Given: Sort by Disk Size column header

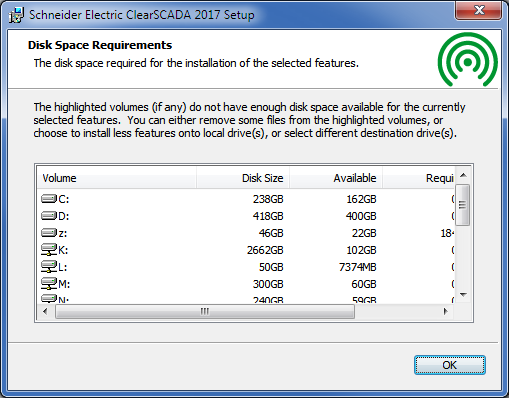Looking at the screenshot, I should (243, 178).
